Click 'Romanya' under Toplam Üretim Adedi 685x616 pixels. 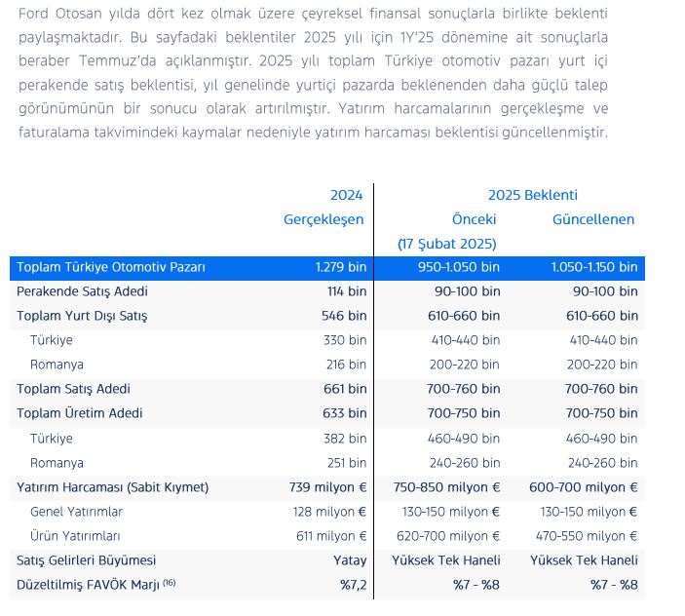[x=57, y=463]
